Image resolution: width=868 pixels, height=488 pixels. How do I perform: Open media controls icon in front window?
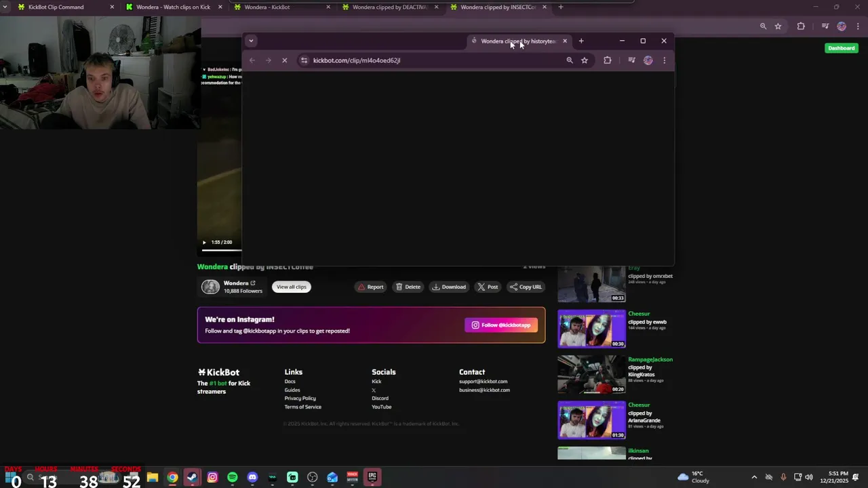point(631,60)
